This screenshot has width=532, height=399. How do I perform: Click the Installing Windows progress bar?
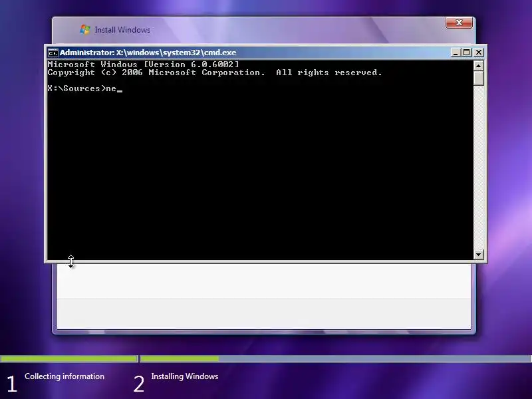click(x=336, y=358)
